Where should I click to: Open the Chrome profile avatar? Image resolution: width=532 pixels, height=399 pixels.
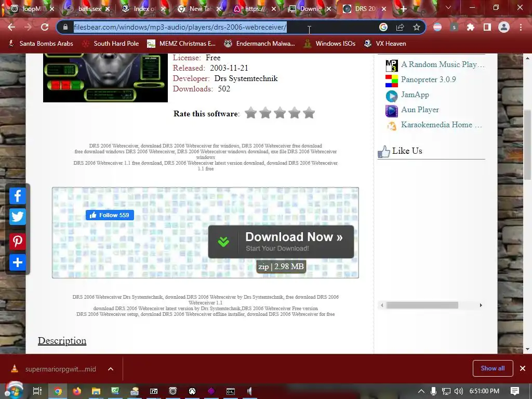pyautogui.click(x=504, y=27)
